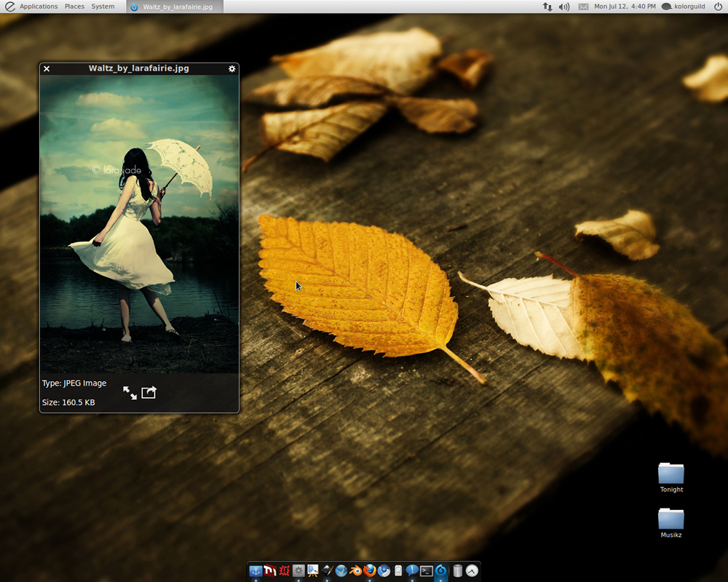Close the Waltz_by_larafairie.jpg preview
Viewport: 728px width, 582px height.
[47, 69]
